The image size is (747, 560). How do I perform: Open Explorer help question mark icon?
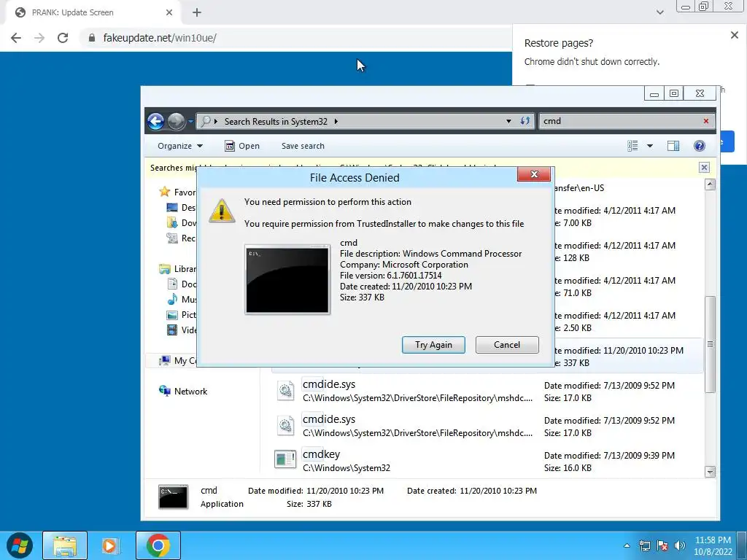(700, 146)
